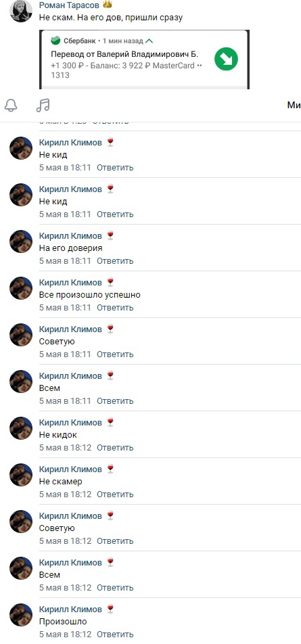
Task: Open Кирилл Климов name above 'Не скамер'
Action: click(70, 469)
